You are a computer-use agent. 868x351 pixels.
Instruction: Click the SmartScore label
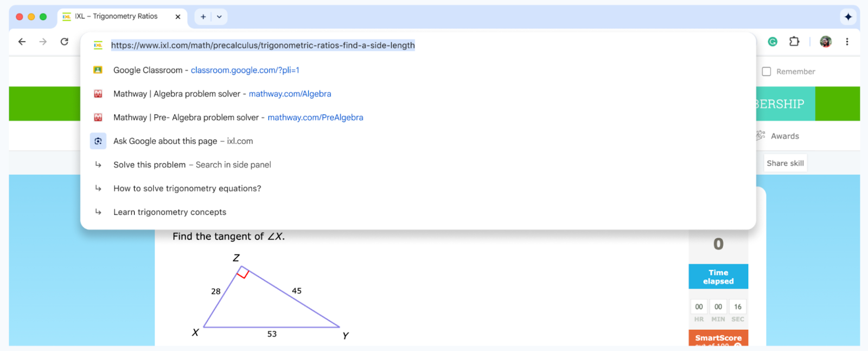pos(718,338)
